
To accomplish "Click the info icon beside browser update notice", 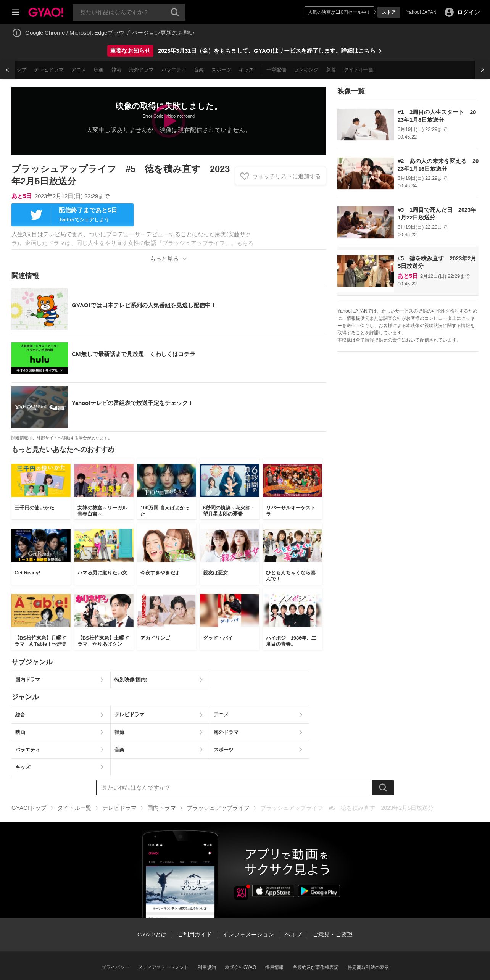I will point(17,33).
